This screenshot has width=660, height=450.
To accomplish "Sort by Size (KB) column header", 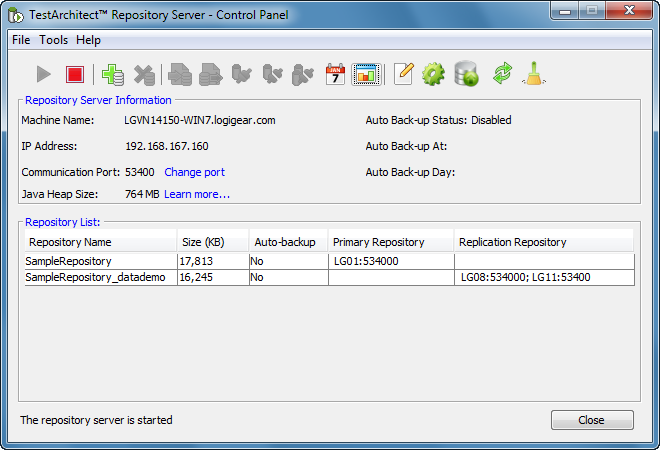I will click(213, 242).
